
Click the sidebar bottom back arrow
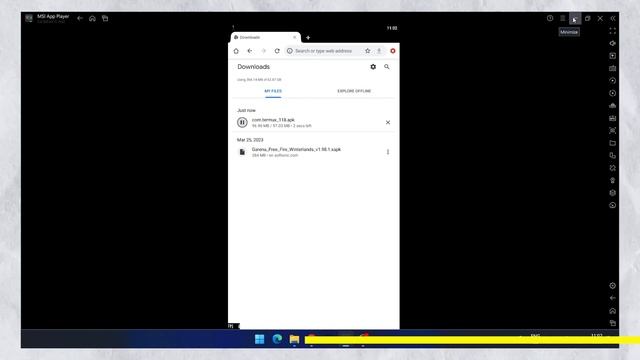[613, 298]
